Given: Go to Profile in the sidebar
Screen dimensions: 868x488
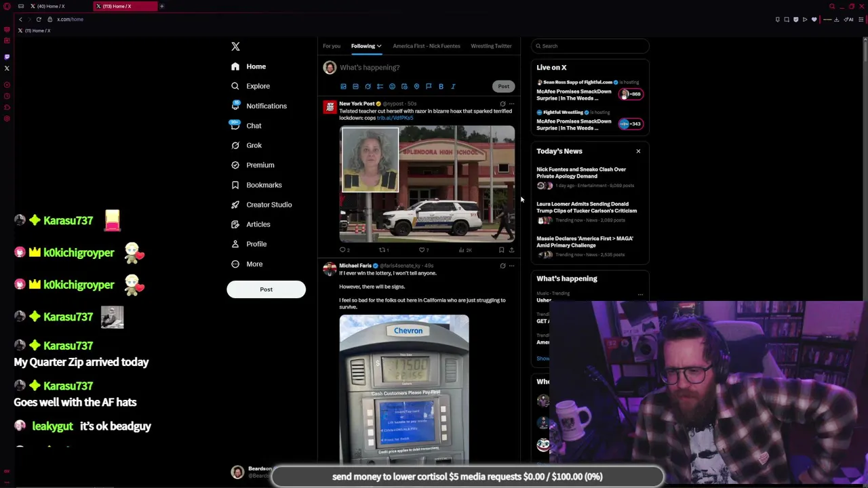Looking at the screenshot, I should click(x=249, y=244).
